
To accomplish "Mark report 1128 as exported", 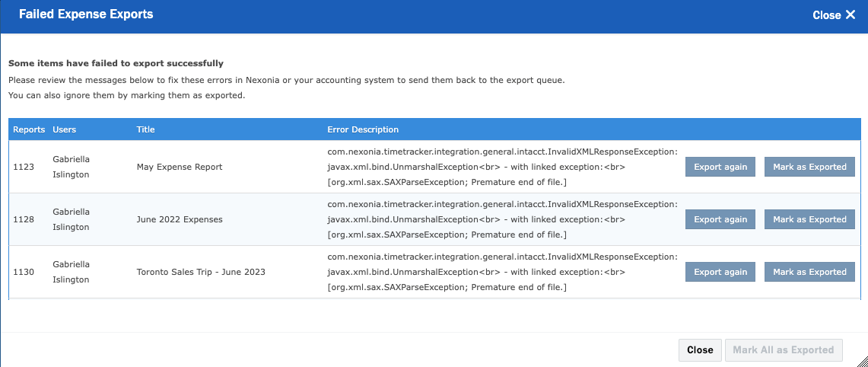I will 809,219.
